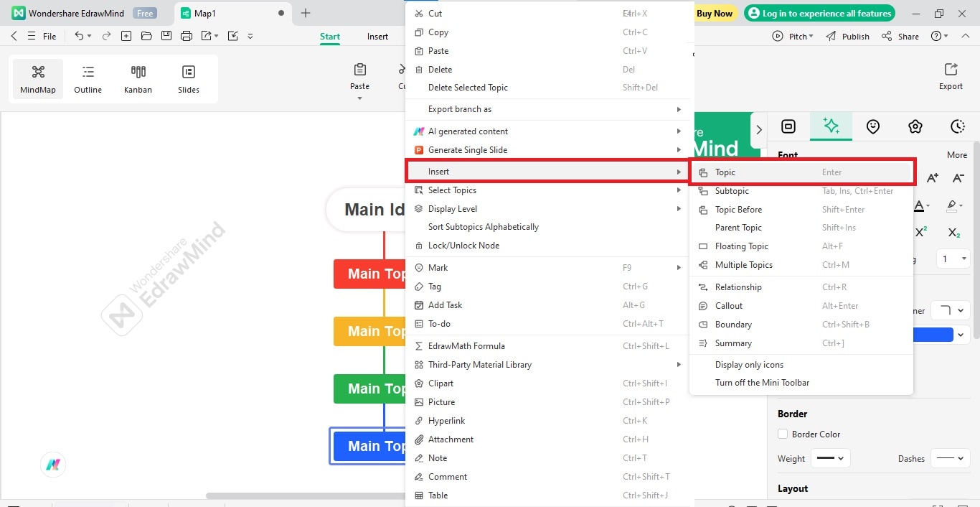Choose Topic in the Insert submenu

click(801, 172)
